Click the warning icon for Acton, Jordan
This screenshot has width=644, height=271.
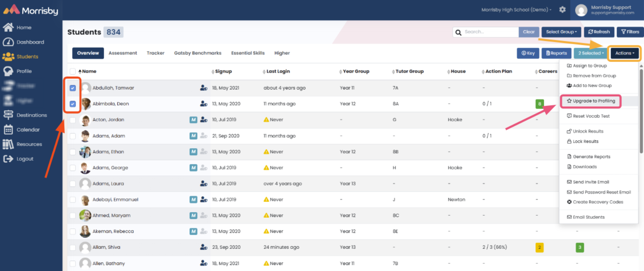(x=266, y=119)
